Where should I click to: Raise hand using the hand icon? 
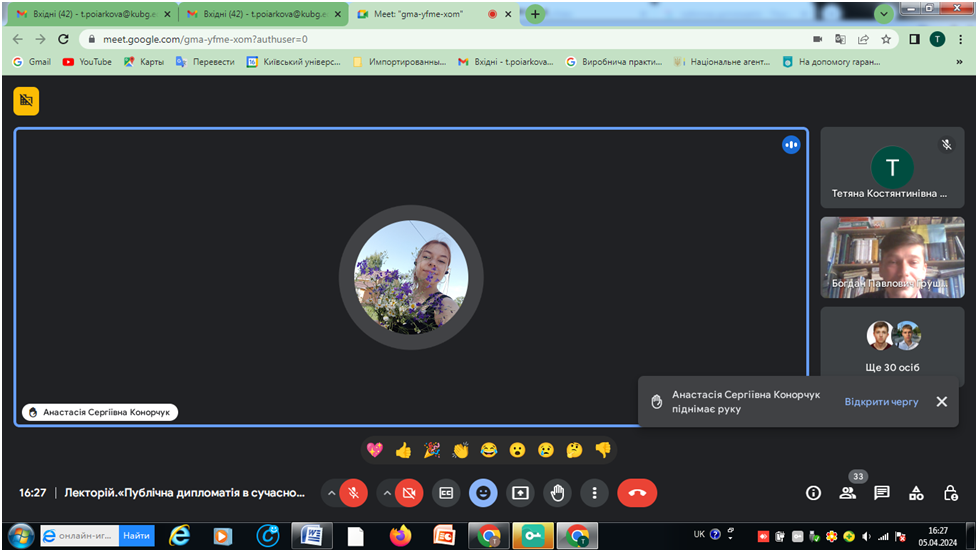558,492
